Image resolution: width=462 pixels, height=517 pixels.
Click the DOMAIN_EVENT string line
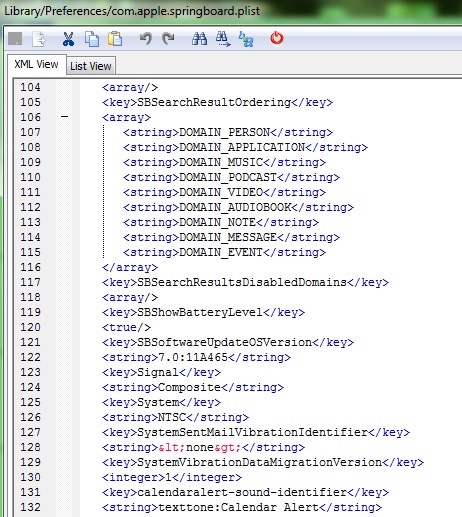[x=224, y=252]
